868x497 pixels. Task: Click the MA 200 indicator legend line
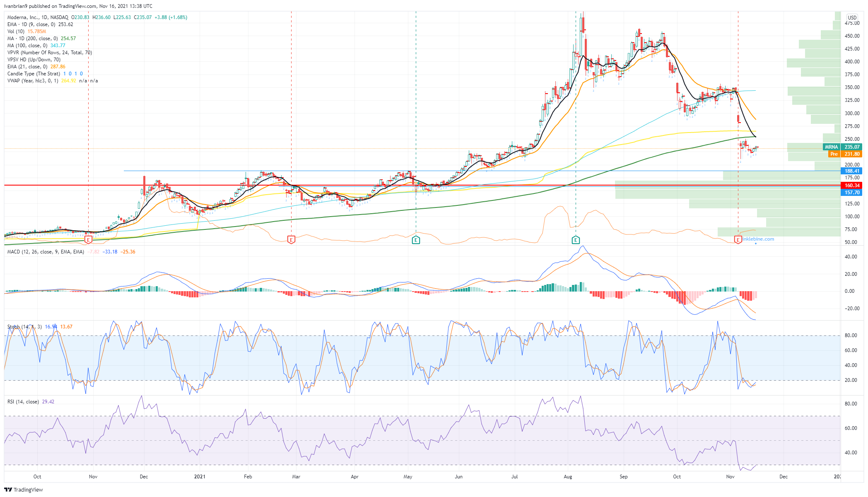(33, 39)
